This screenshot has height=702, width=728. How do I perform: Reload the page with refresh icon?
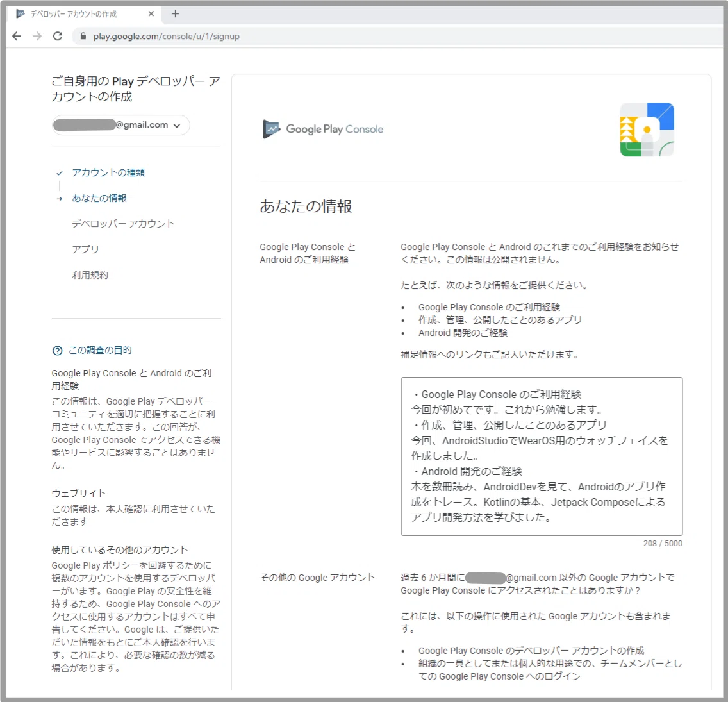point(58,37)
